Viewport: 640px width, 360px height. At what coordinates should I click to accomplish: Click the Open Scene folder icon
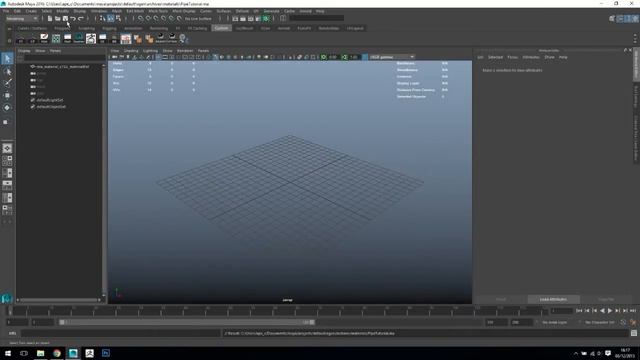coord(58,18)
